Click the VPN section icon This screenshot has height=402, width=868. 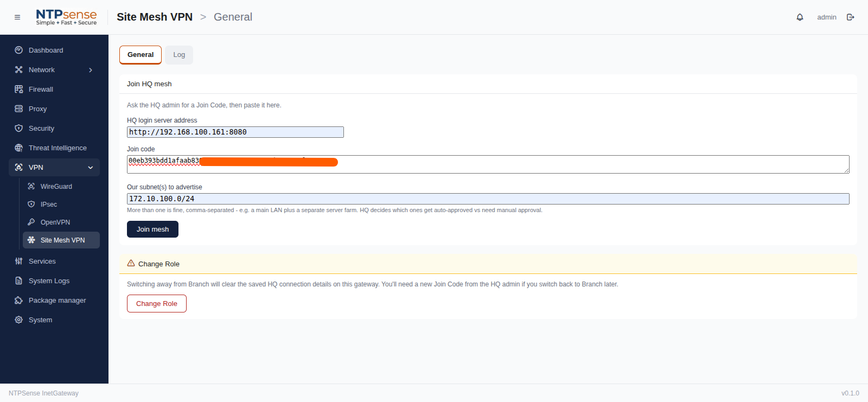19,167
